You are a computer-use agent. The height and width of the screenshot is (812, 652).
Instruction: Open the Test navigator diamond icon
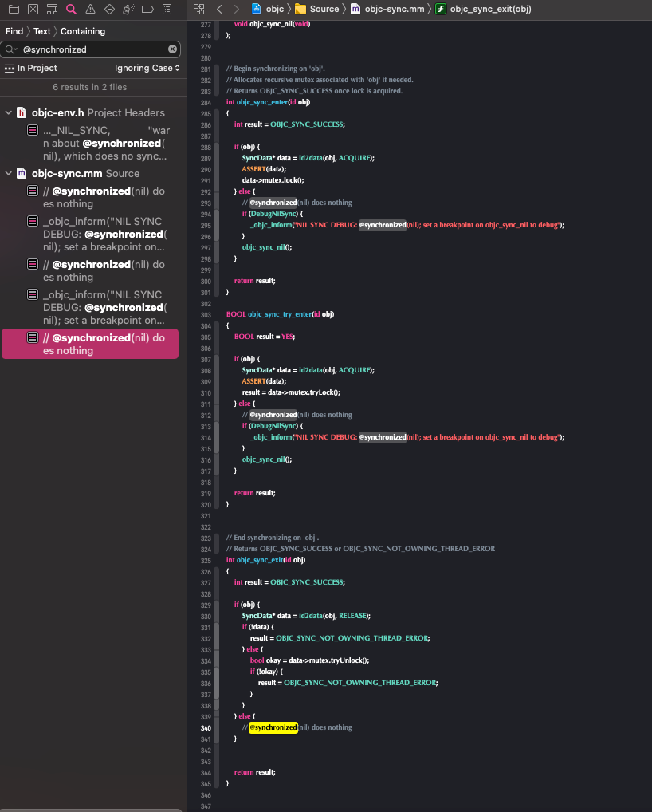110,9
